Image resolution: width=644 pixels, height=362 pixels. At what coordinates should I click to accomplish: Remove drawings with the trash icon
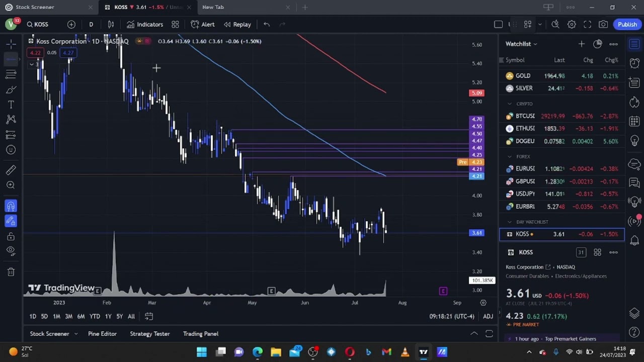(x=11, y=272)
